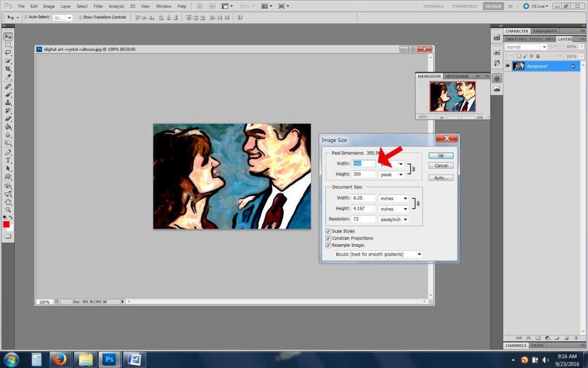
Task: Open the Image menu
Action: point(49,6)
